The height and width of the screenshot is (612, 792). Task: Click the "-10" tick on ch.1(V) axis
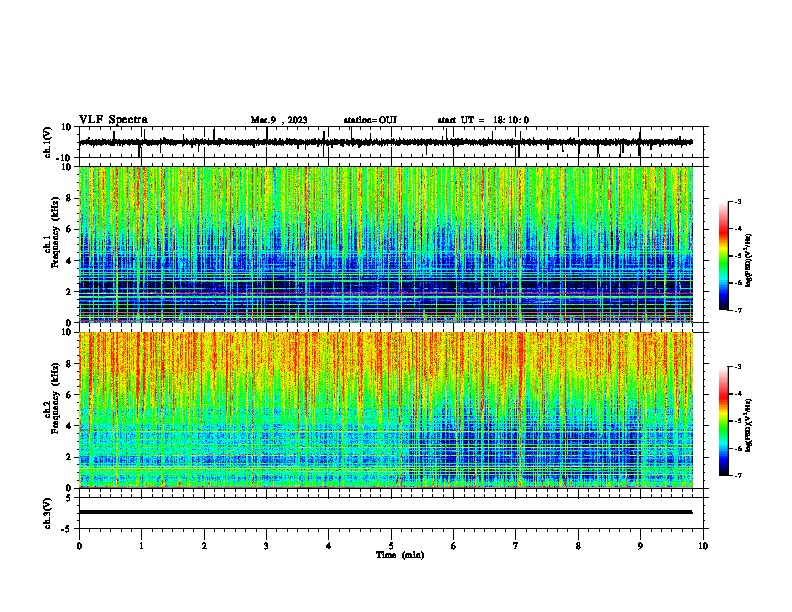point(65,158)
